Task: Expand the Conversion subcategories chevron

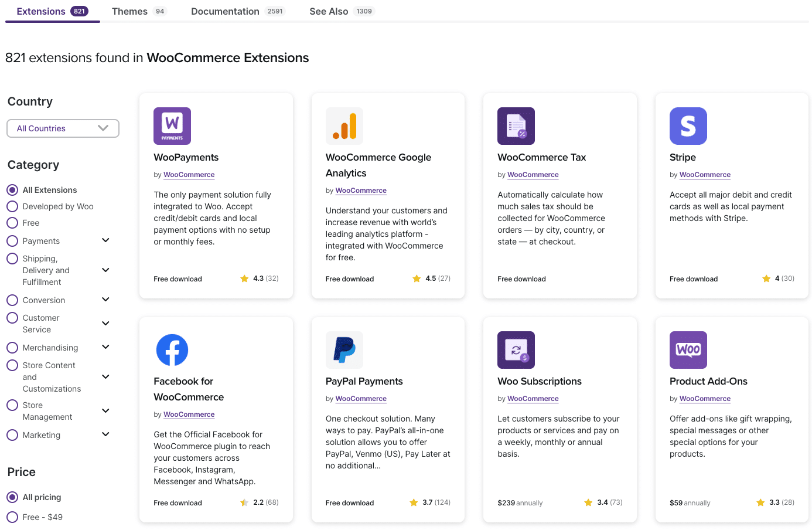Action: (x=105, y=300)
